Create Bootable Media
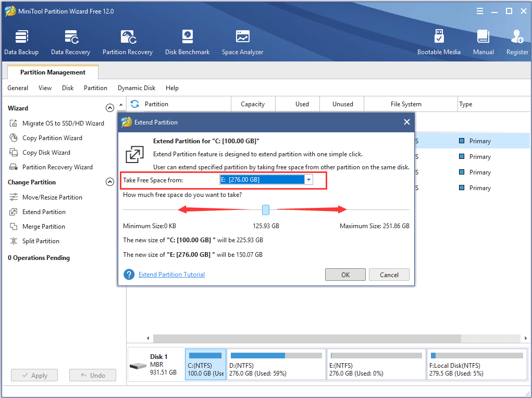Viewport: 532px width, 398px height. (x=439, y=43)
